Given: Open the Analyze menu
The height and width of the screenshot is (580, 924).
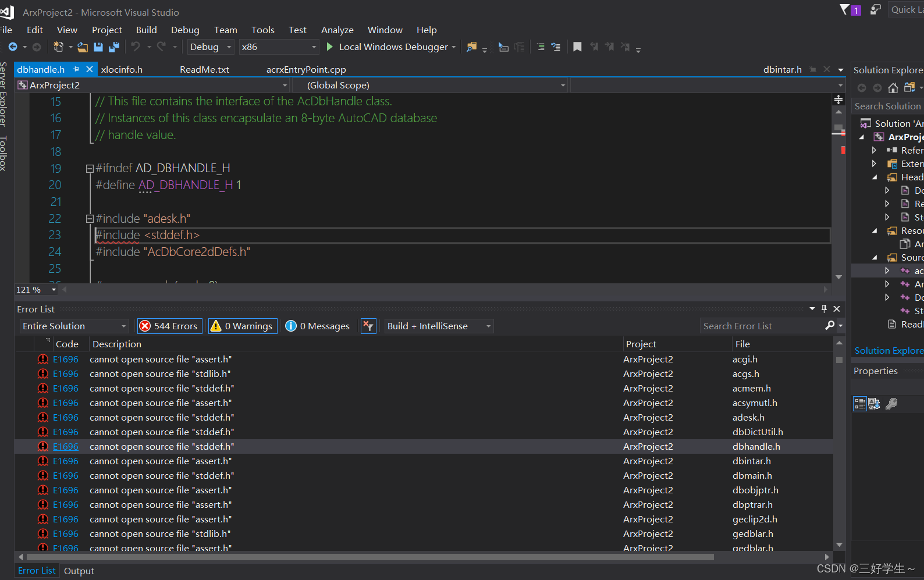Looking at the screenshot, I should 337,30.
